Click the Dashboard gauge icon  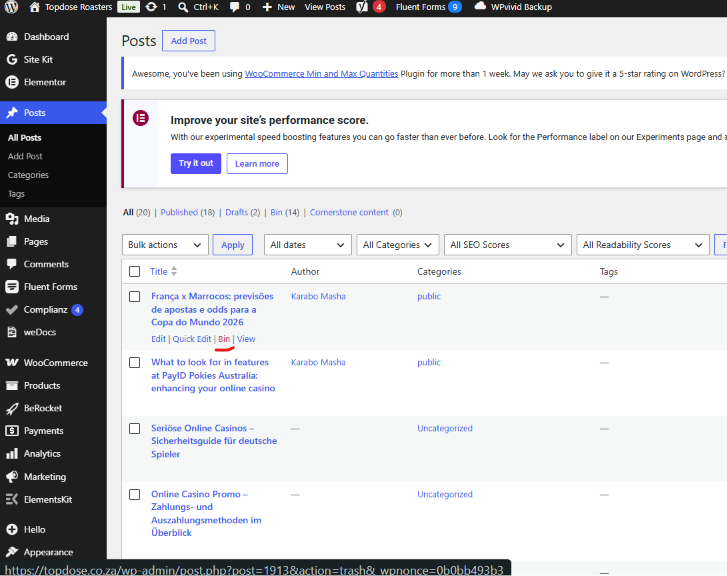[12, 37]
